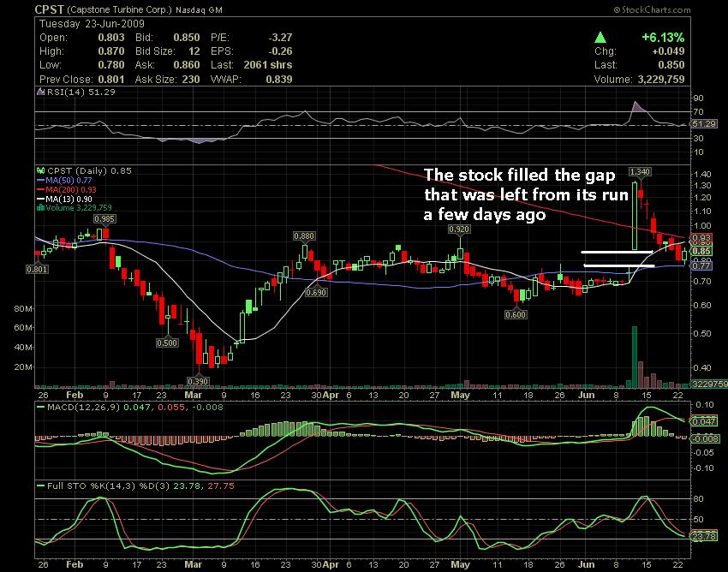Click the CPST ticker symbol in header
Image resolution: width=728 pixels, height=572 pixels.
49,9
